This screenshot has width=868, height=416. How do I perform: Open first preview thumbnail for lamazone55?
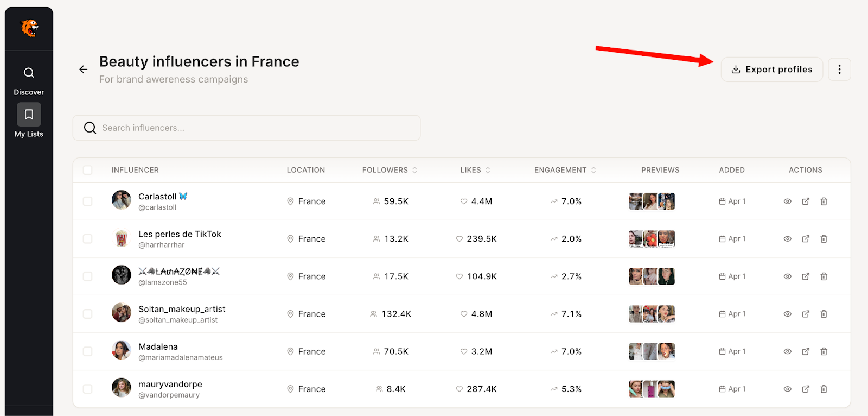636,276
